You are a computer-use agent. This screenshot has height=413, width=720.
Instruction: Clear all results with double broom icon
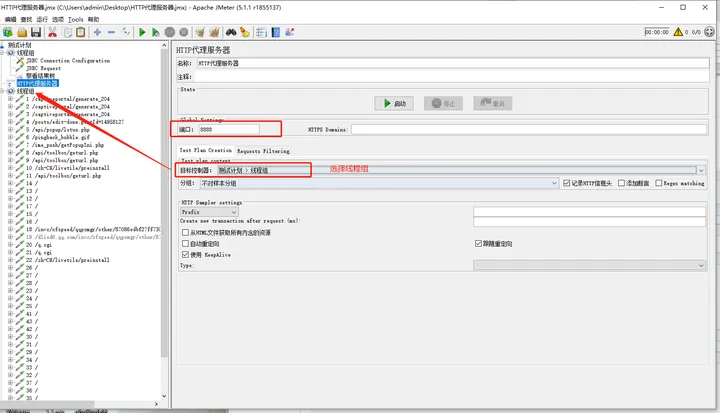tap(214, 32)
